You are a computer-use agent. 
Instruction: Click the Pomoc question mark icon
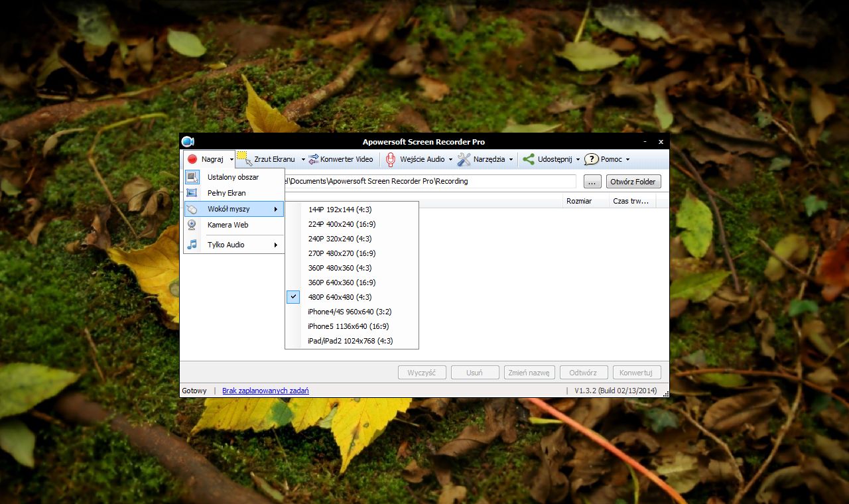591,159
